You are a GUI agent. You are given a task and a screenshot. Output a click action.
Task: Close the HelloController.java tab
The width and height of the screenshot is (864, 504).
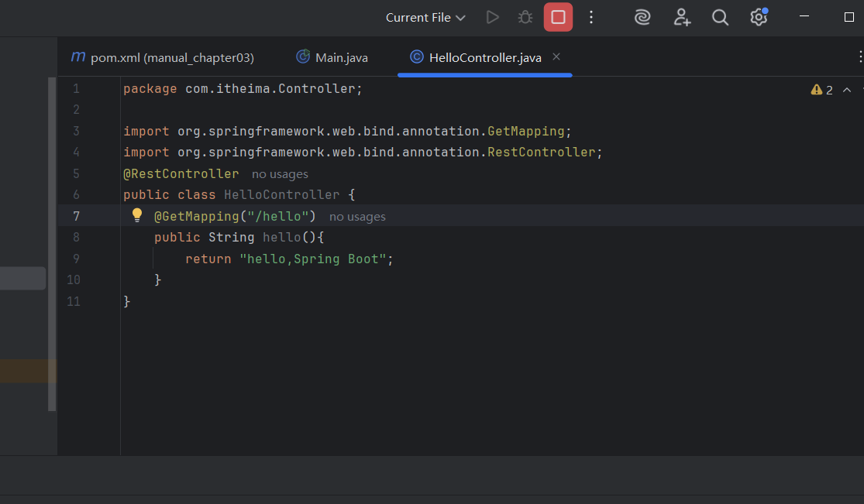pos(556,57)
